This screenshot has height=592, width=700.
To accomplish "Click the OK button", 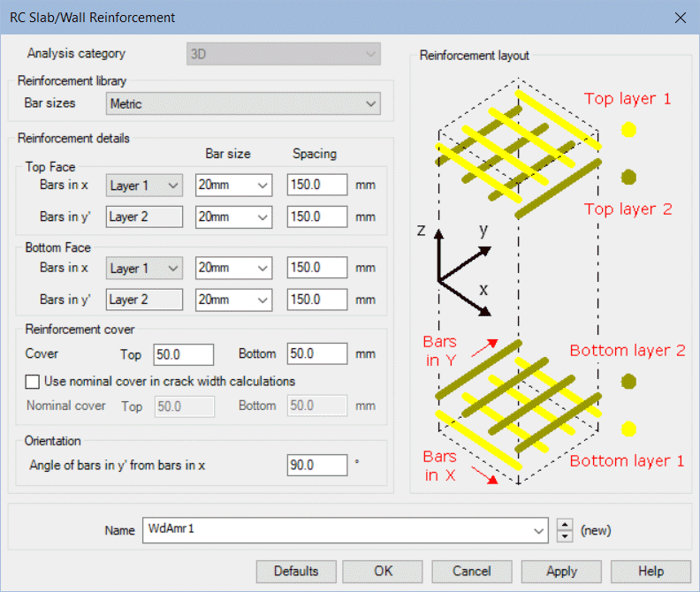I will click(383, 571).
